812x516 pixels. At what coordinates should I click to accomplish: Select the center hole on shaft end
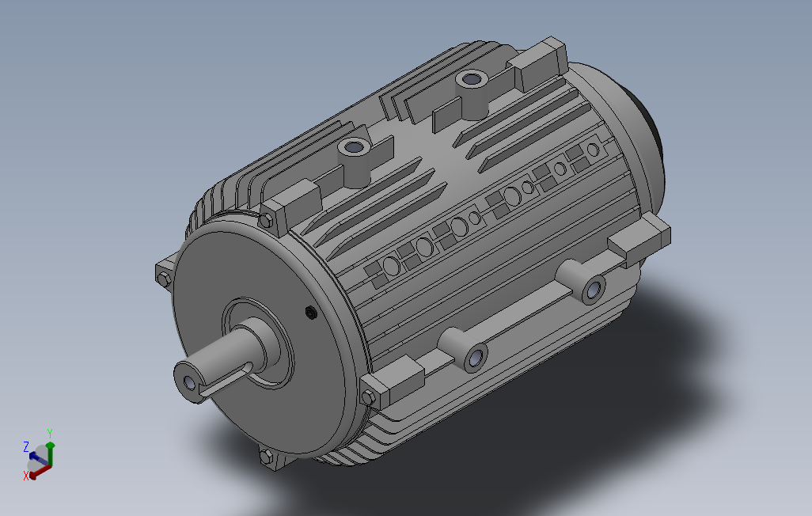pos(189,383)
